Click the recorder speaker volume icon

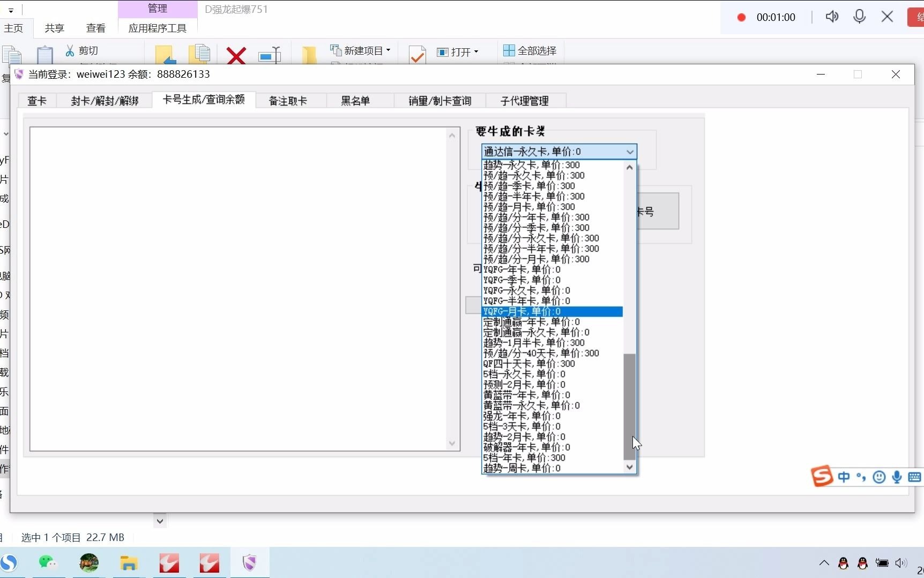coord(832,17)
